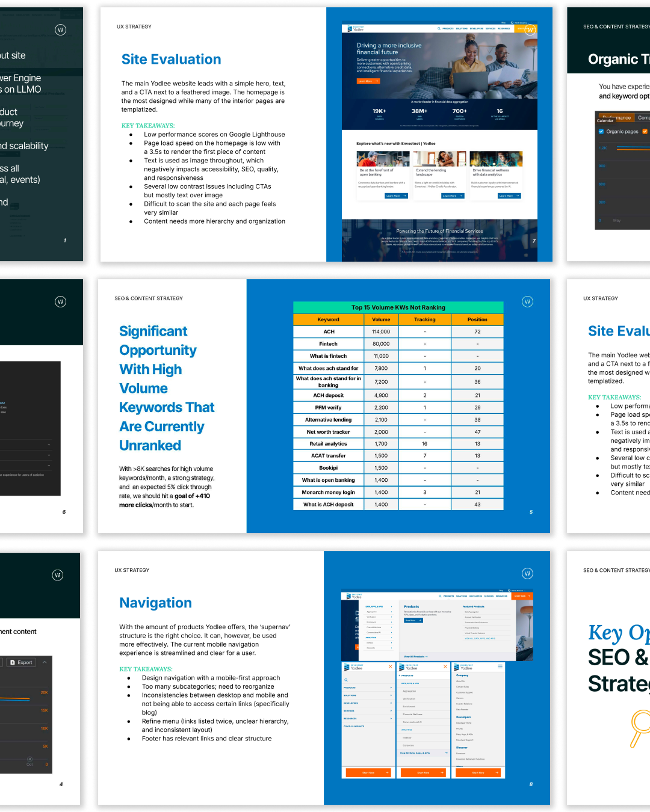
Task: Click the '114,000' volume cell
Action: tap(381, 331)
